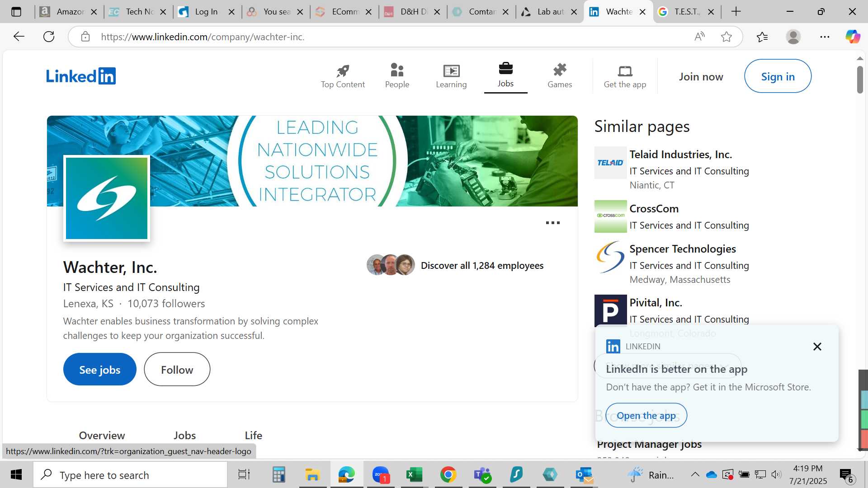Refresh the current page
The image size is (868, 488).
point(49,37)
